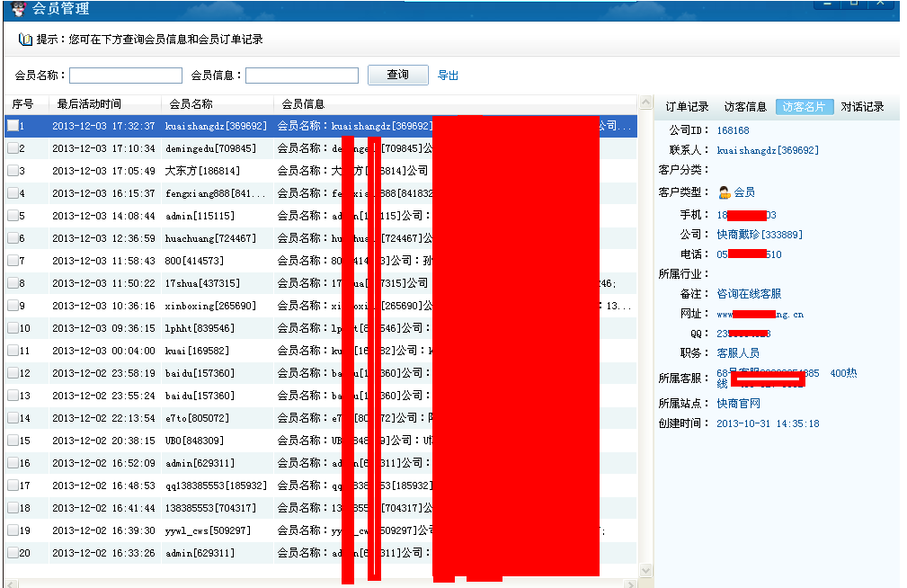Click the app mascot icon in title bar
This screenshot has height=588, width=907.
(x=18, y=8)
